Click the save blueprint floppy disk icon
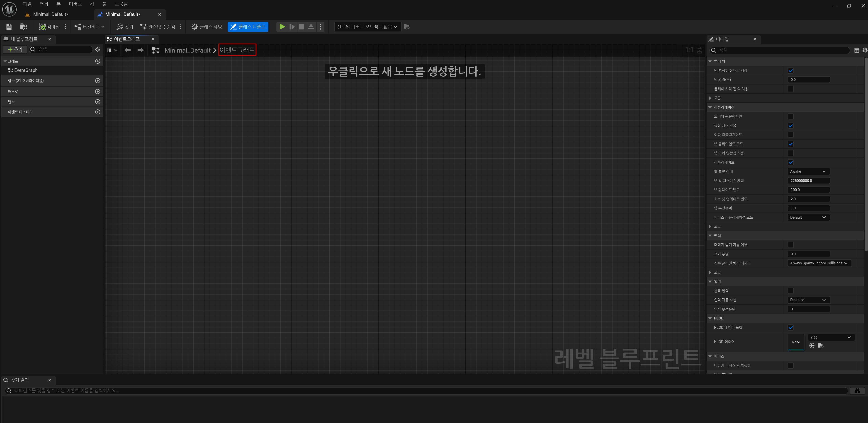 pyautogui.click(x=9, y=27)
